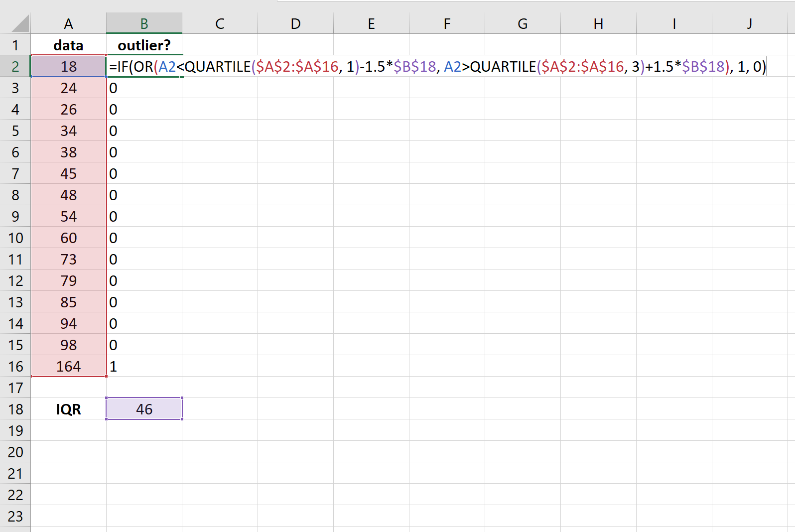Select the column B header

click(144, 23)
